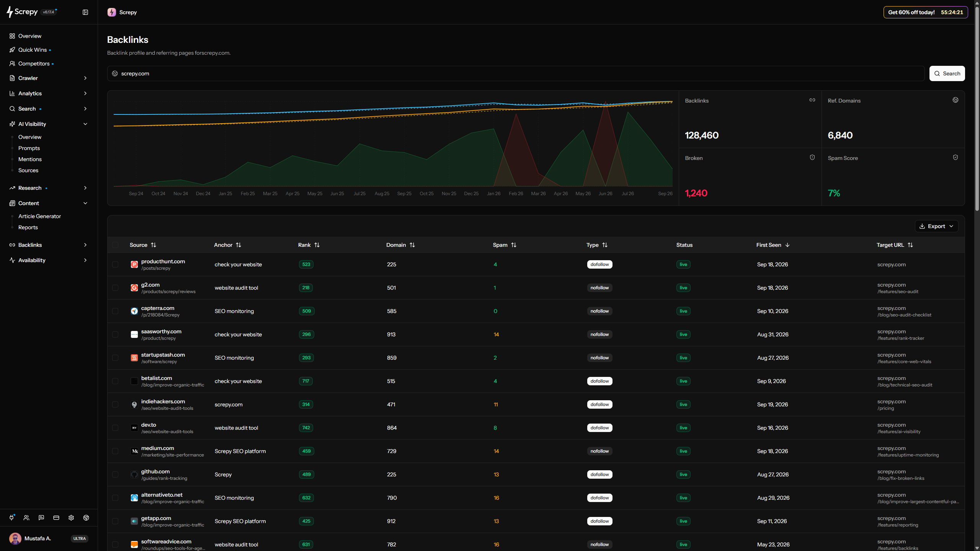Sort table by Anchor column
Screen dimensions: 980x551
[x=227, y=245]
